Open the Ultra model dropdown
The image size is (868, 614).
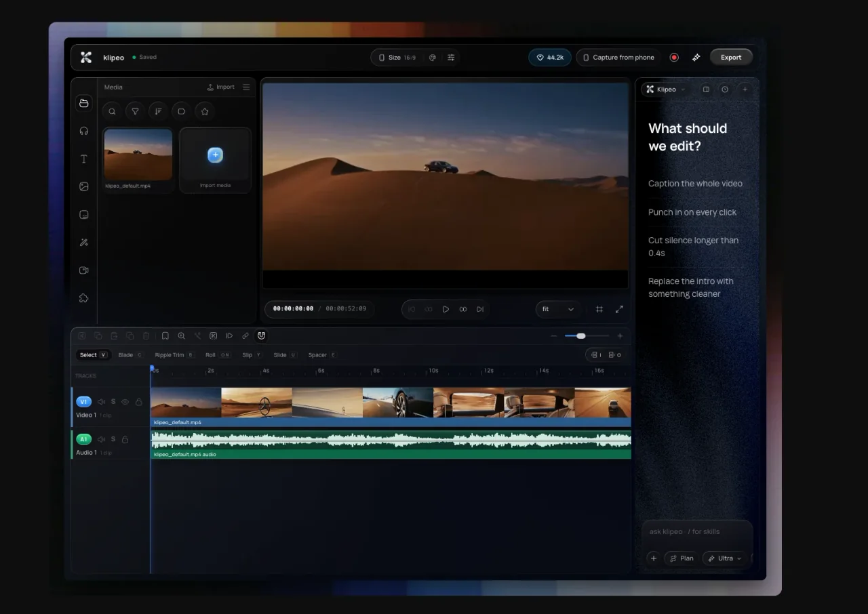pos(724,558)
